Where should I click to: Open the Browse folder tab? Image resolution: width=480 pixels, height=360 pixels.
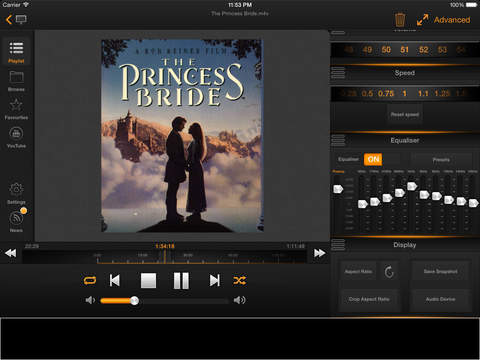[x=16, y=81]
